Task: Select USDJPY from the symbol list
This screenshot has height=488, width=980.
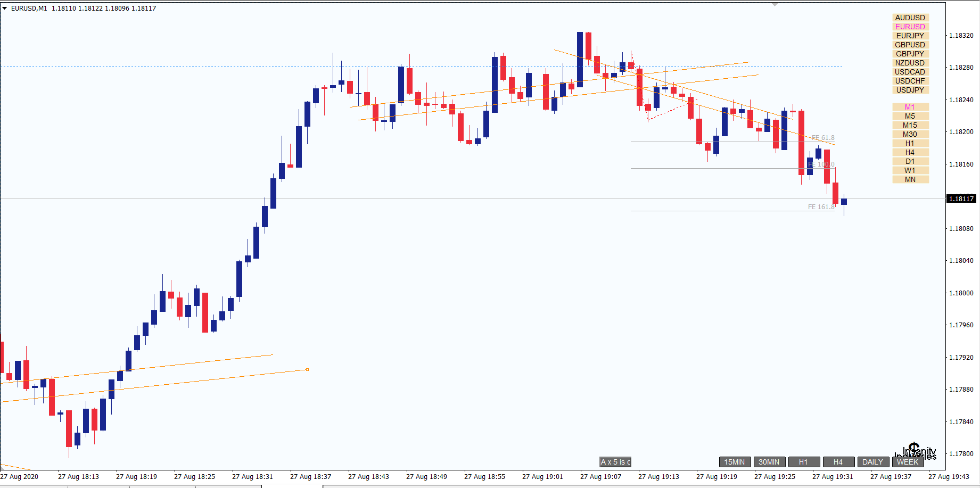Action: [910, 90]
